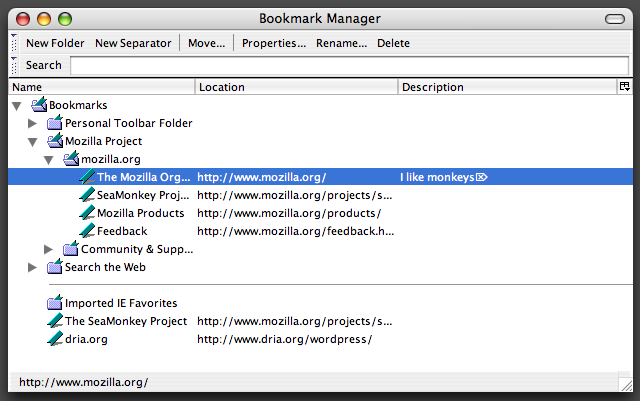Select the Community & Supp... row

click(137, 249)
